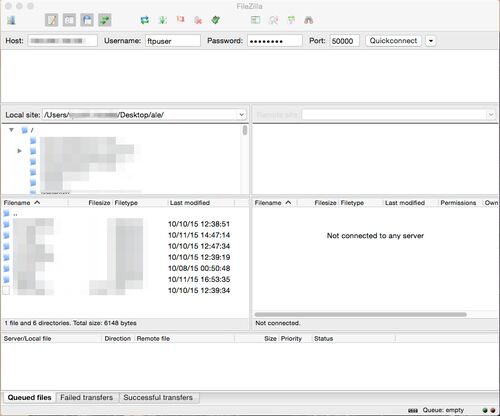This screenshot has height=416, width=500.
Task: Toggle the message log display
Action: coord(52,20)
